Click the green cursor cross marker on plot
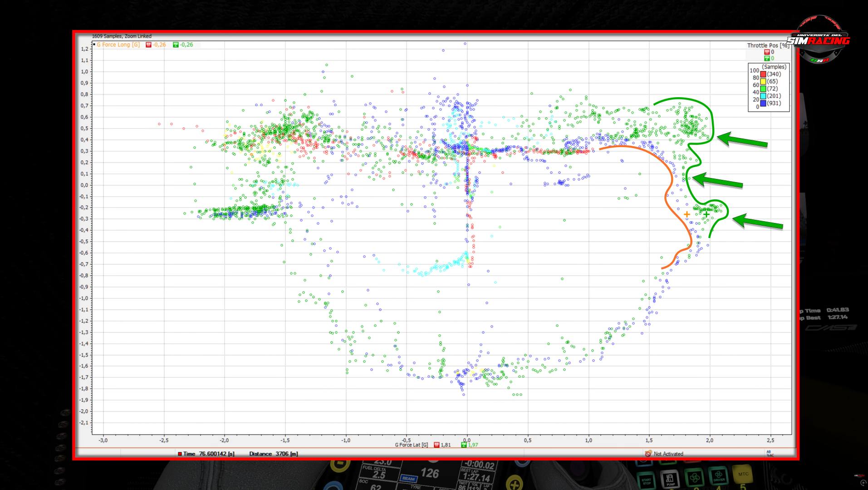 click(x=706, y=214)
